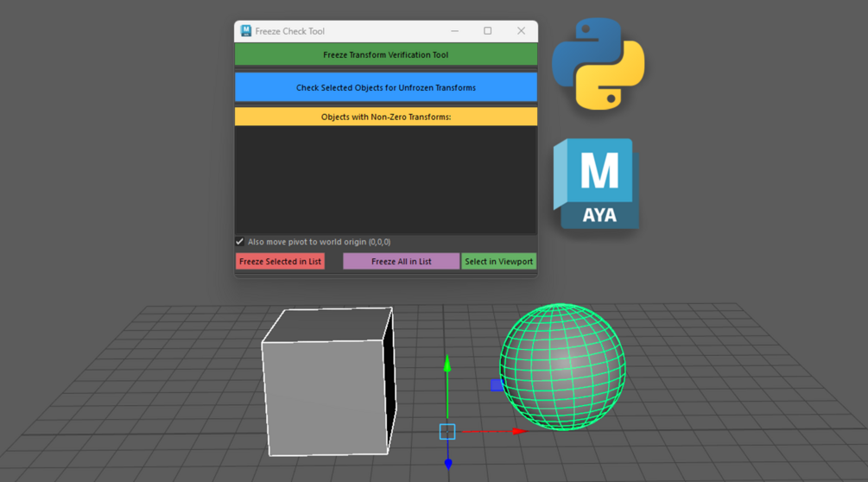868x482 pixels.
Task: Click the blue Z-axis handle of manipulator
Action: coord(448,464)
